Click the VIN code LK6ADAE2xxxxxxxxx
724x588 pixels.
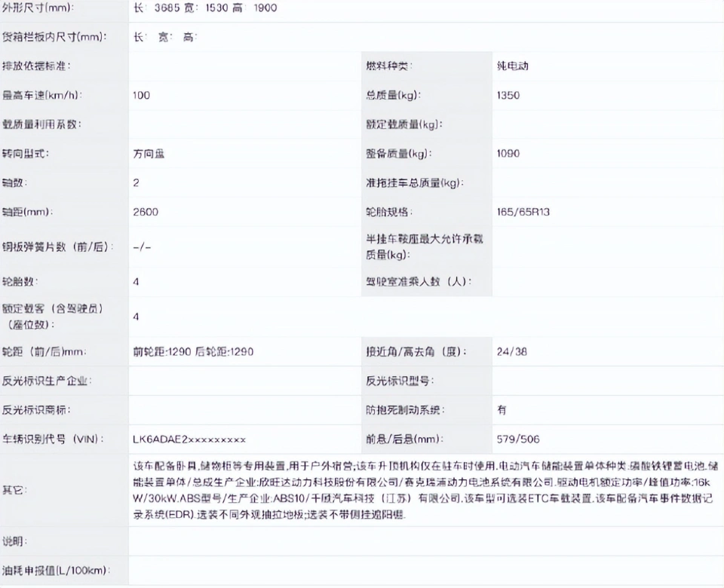(184, 439)
